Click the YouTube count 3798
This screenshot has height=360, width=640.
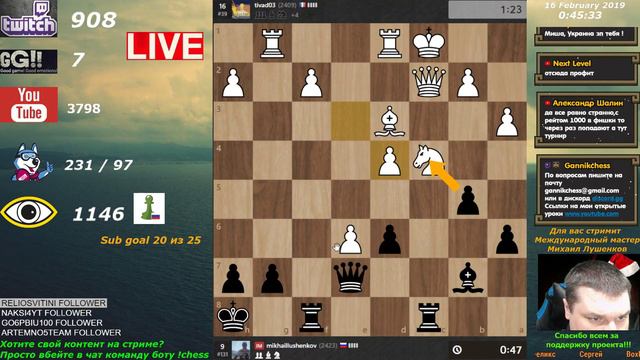(x=84, y=109)
